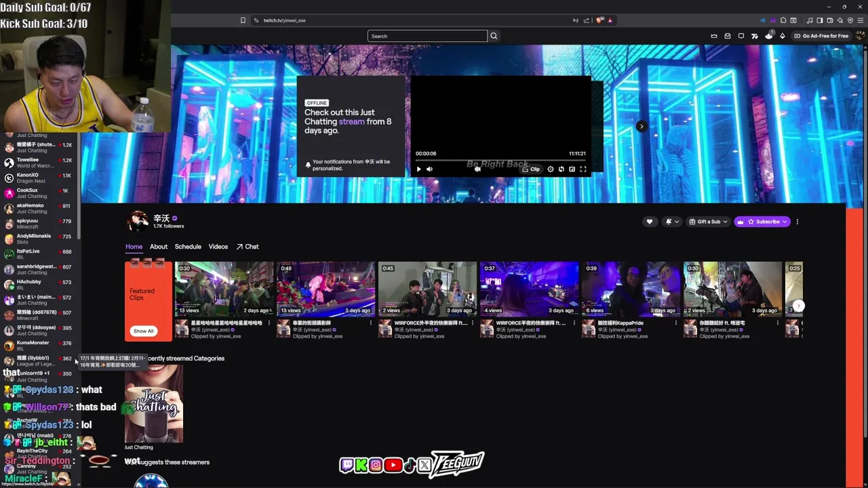Open the Videos tab

pyautogui.click(x=218, y=247)
